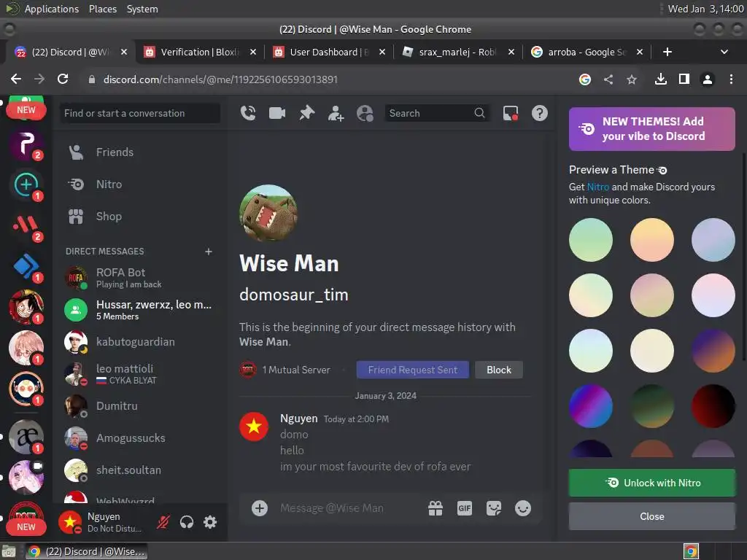Open a new Chrome tab
This screenshot has width=747, height=560.
(x=667, y=52)
